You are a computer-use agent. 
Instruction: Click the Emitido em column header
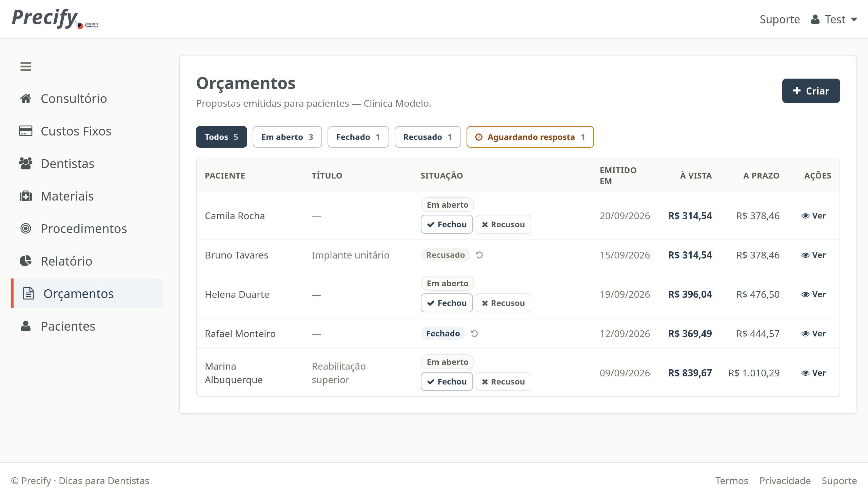618,175
